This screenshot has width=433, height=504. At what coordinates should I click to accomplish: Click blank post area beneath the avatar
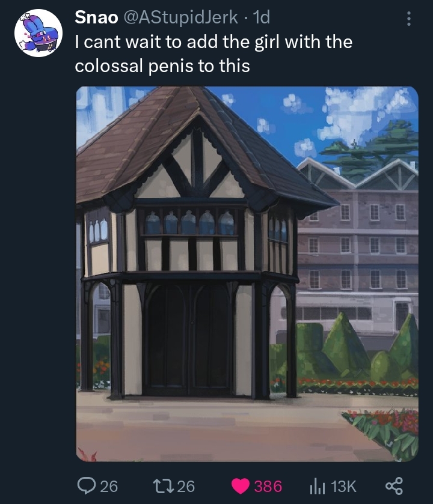point(38,257)
